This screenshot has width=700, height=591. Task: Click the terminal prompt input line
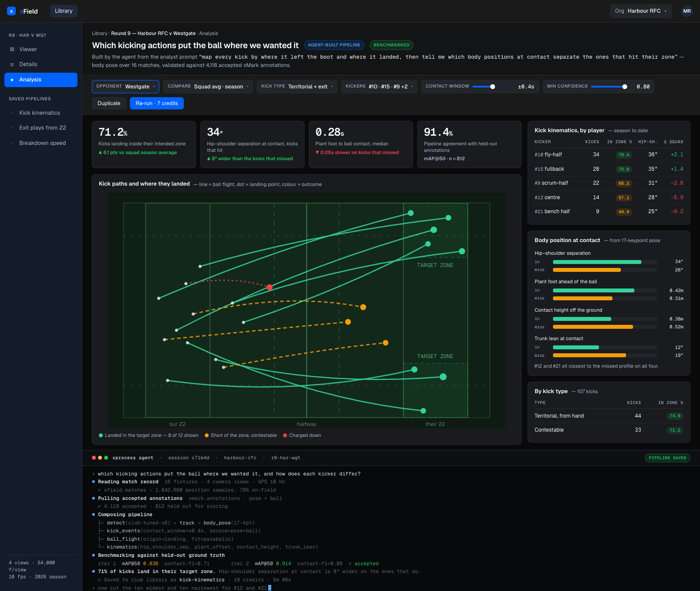(x=182, y=588)
